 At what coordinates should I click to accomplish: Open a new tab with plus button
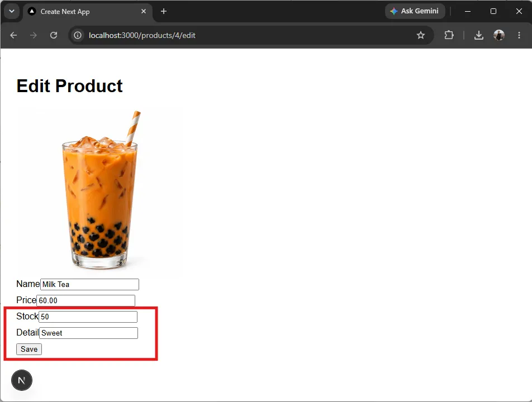164,11
